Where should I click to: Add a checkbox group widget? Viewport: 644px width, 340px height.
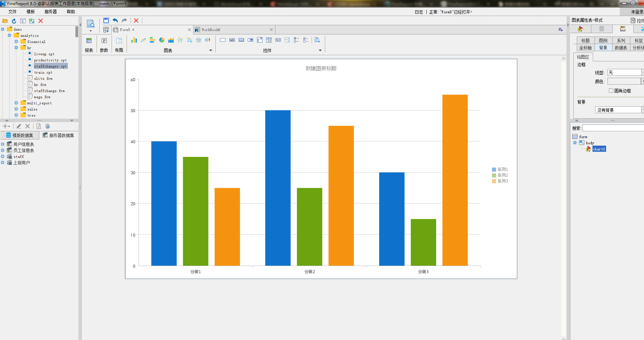coord(306,40)
